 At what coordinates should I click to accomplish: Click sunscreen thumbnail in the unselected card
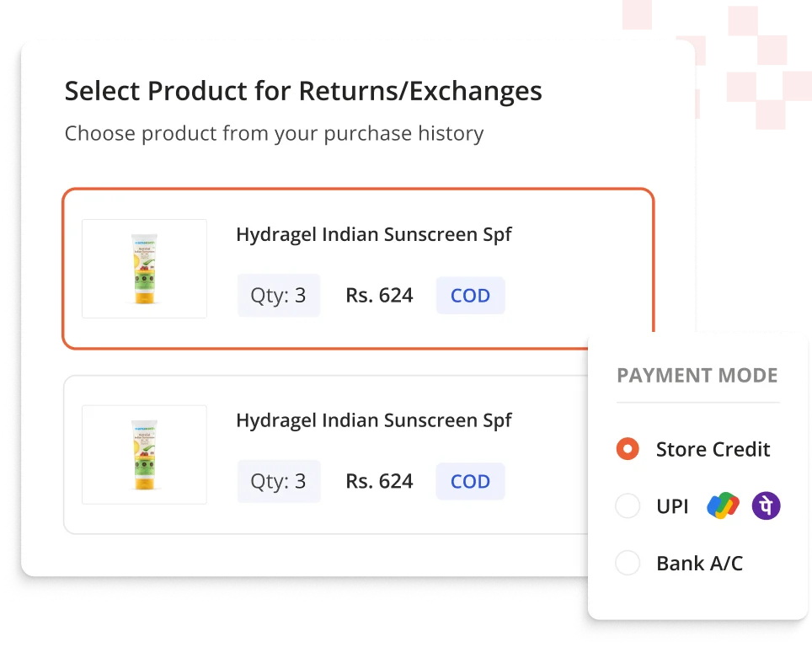pos(144,455)
